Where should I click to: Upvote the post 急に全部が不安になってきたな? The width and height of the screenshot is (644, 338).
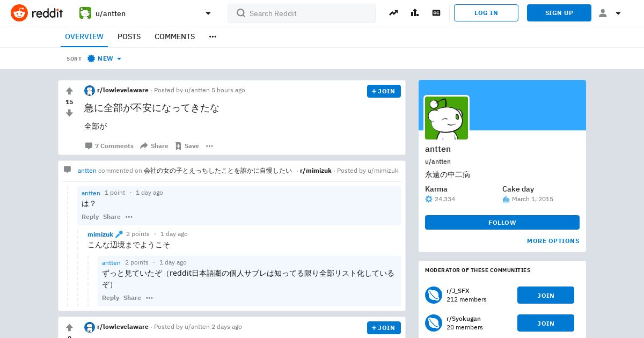point(69,91)
